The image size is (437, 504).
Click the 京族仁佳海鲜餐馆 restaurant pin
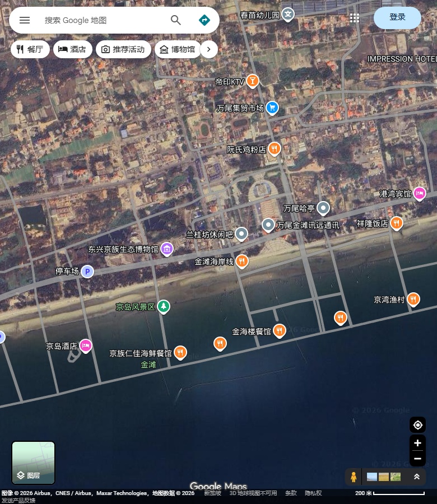180,353
